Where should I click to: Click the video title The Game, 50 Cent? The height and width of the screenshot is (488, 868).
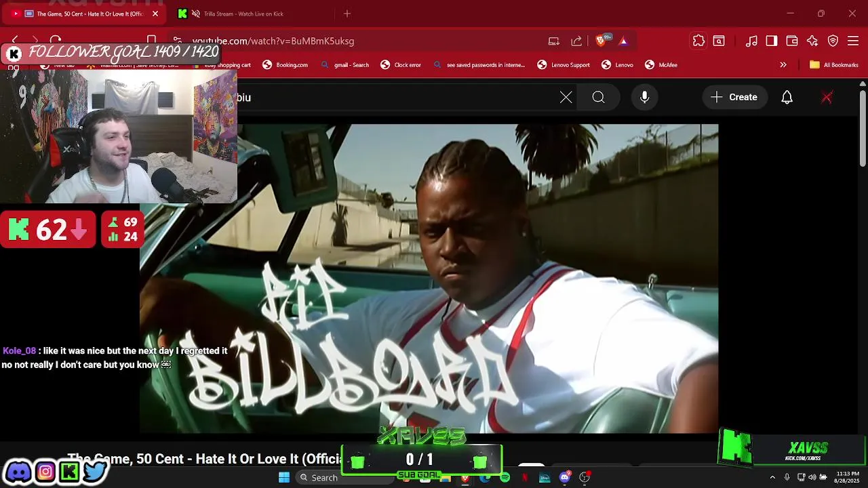(205, 459)
